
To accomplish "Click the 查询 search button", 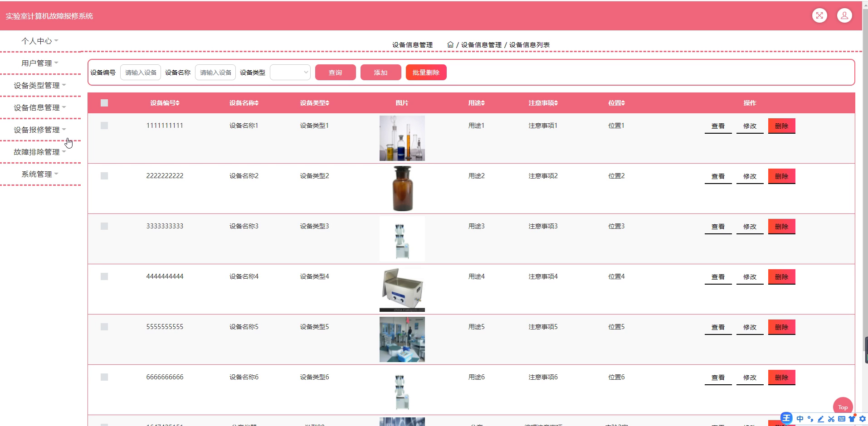I will (336, 73).
